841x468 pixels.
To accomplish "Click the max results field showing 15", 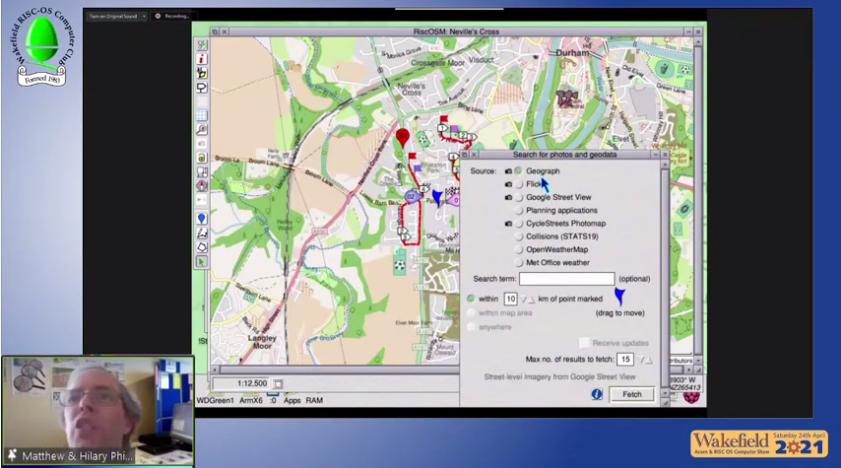I will 625,359.
